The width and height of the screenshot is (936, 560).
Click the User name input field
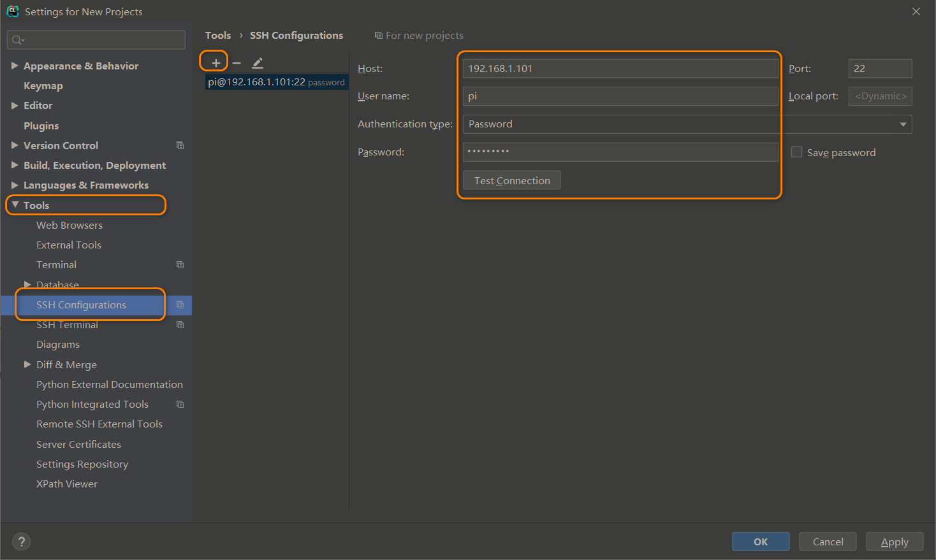click(620, 96)
